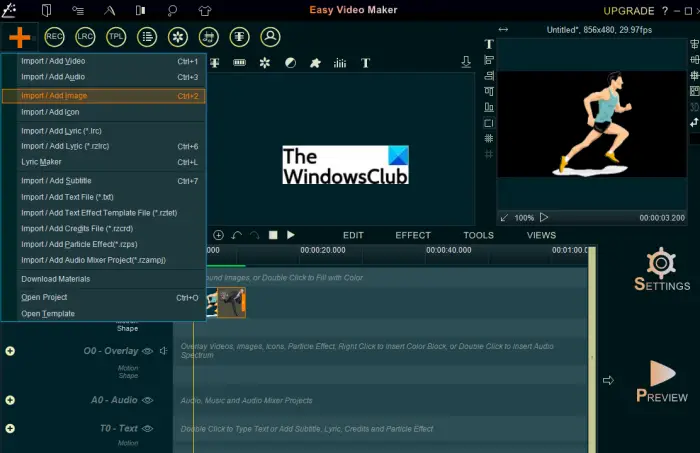Viewport: 700px width, 453px height.
Task: Click the large PREVIEW play button
Action: tap(662, 381)
